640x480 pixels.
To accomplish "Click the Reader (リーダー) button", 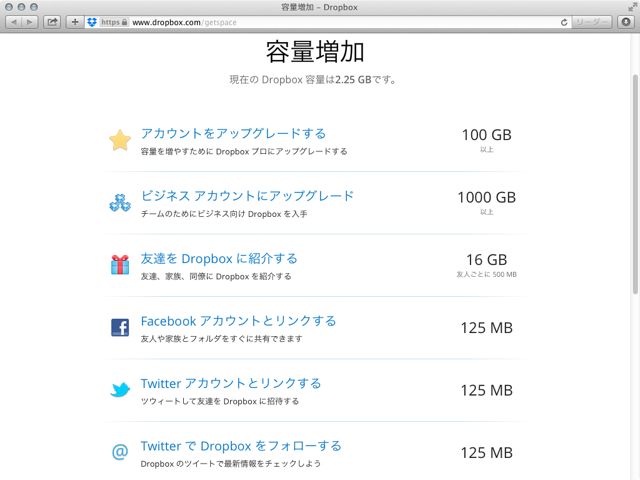I will tap(591, 22).
